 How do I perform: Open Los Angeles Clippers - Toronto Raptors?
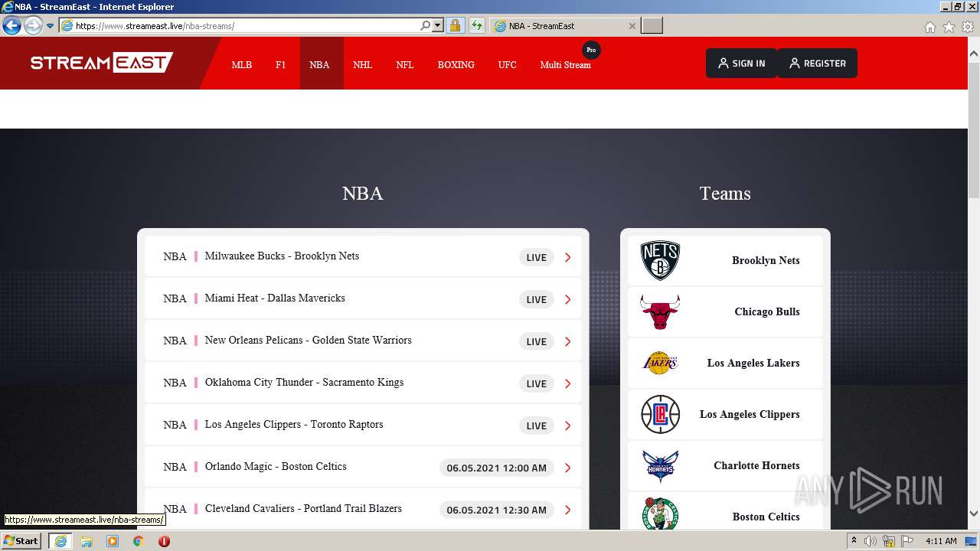coord(363,425)
